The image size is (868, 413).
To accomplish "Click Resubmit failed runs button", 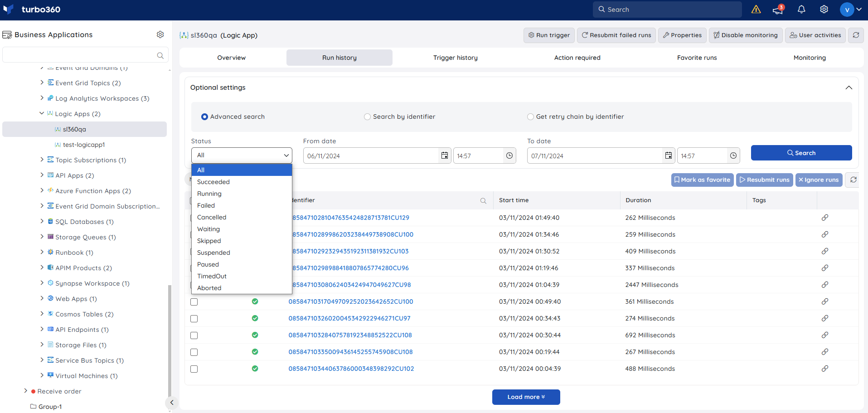I will pyautogui.click(x=616, y=35).
